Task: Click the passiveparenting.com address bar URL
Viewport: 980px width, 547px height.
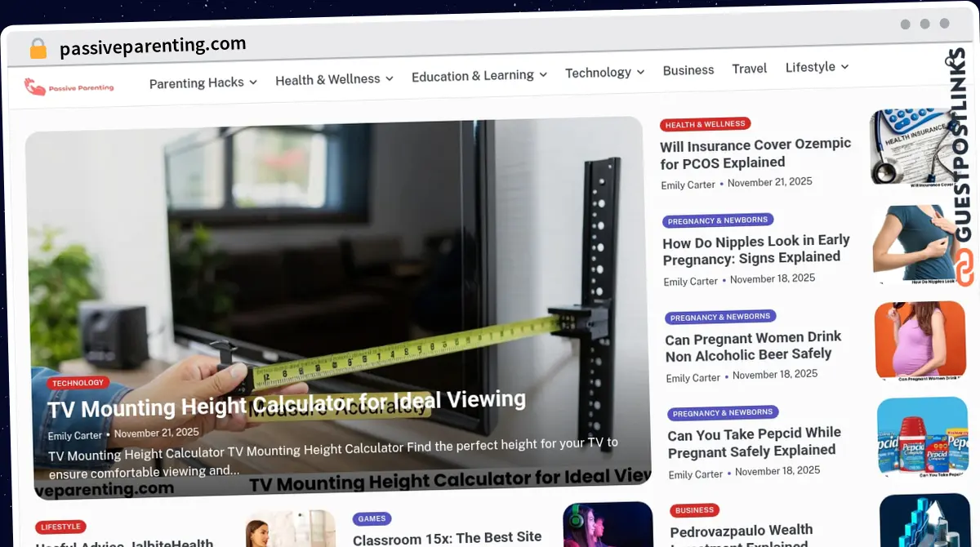Action: [153, 47]
